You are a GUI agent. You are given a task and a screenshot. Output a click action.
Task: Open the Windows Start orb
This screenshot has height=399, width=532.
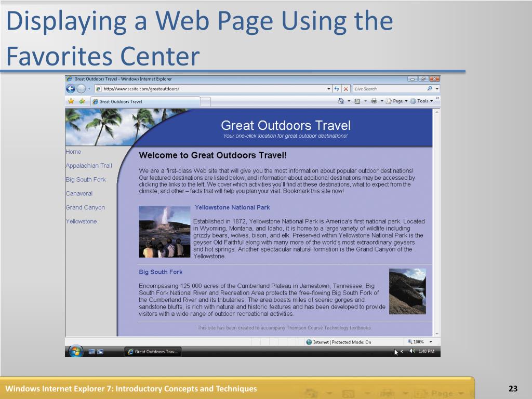pyautogui.click(x=76, y=351)
